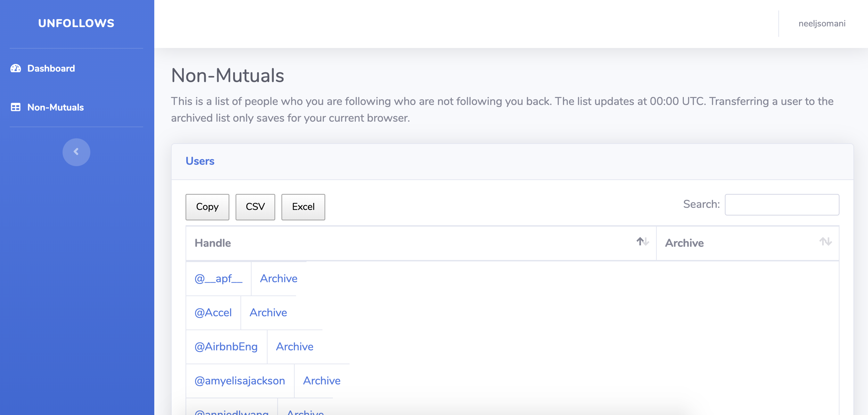Archive the @AirbnbEng user

(294, 347)
